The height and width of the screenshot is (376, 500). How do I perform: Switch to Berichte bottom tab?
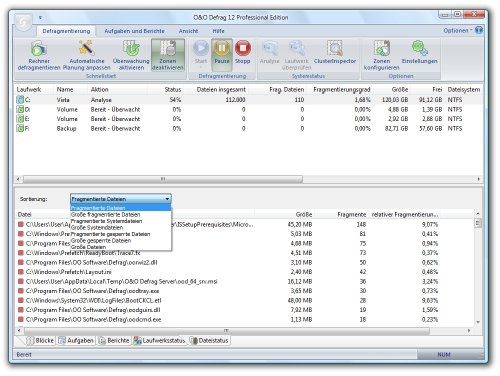click(114, 340)
